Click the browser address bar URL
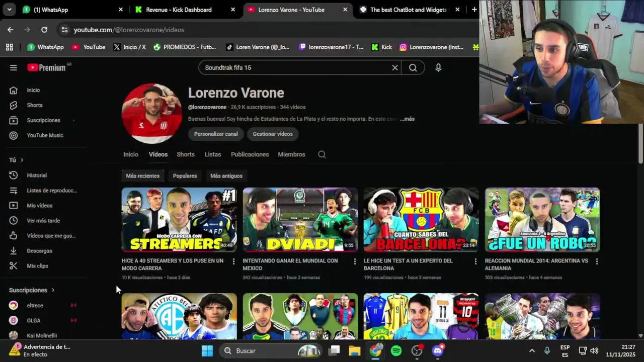Image resolution: width=644 pixels, height=362 pixels. 129,30
